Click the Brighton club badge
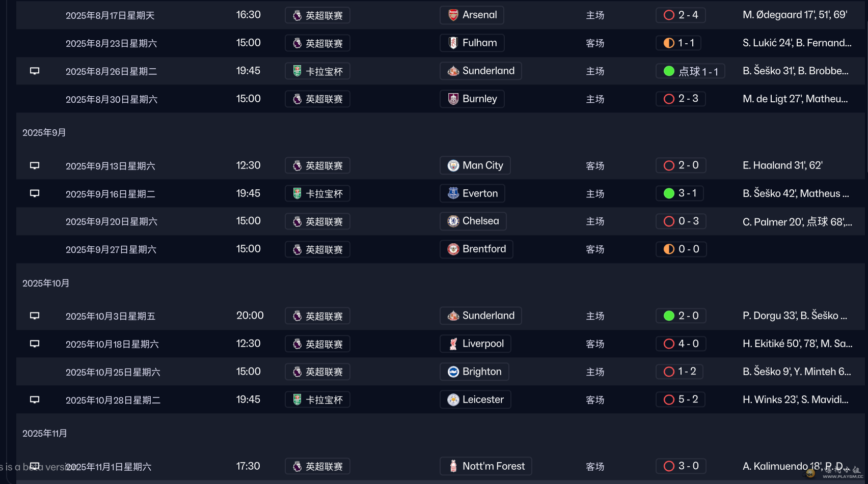The image size is (868, 484). (453, 372)
